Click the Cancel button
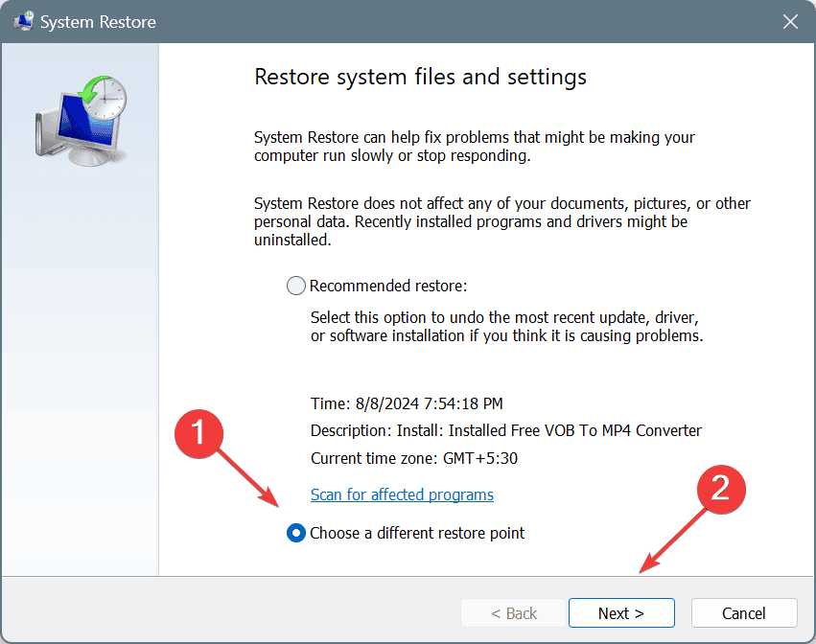The width and height of the screenshot is (816, 644). 743,613
